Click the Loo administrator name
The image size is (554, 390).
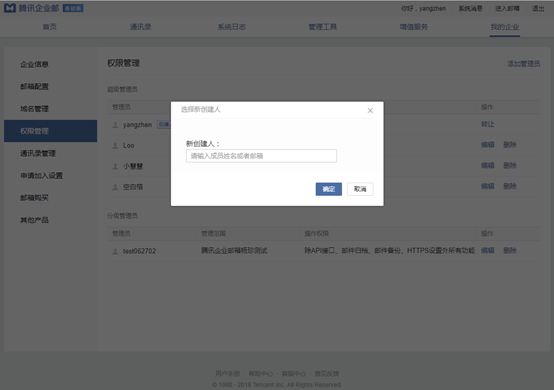129,146
